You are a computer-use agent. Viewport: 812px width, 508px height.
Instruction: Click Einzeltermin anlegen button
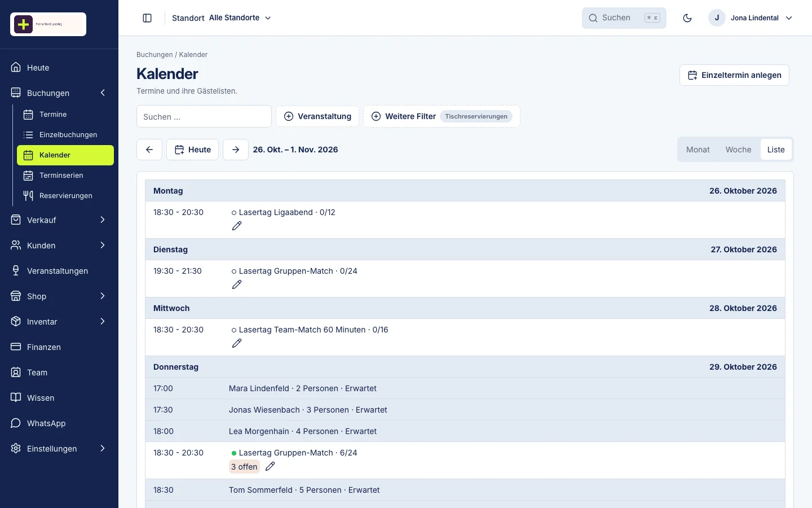pyautogui.click(x=734, y=75)
